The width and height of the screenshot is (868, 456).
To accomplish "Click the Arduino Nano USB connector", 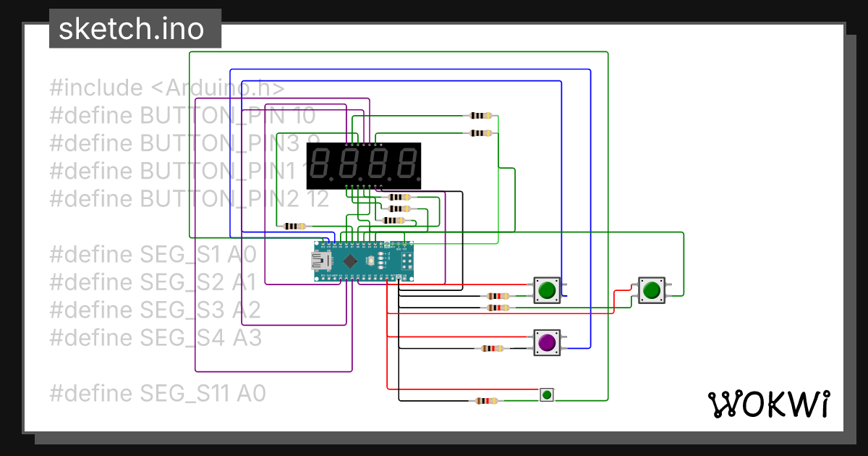I will click(x=319, y=261).
